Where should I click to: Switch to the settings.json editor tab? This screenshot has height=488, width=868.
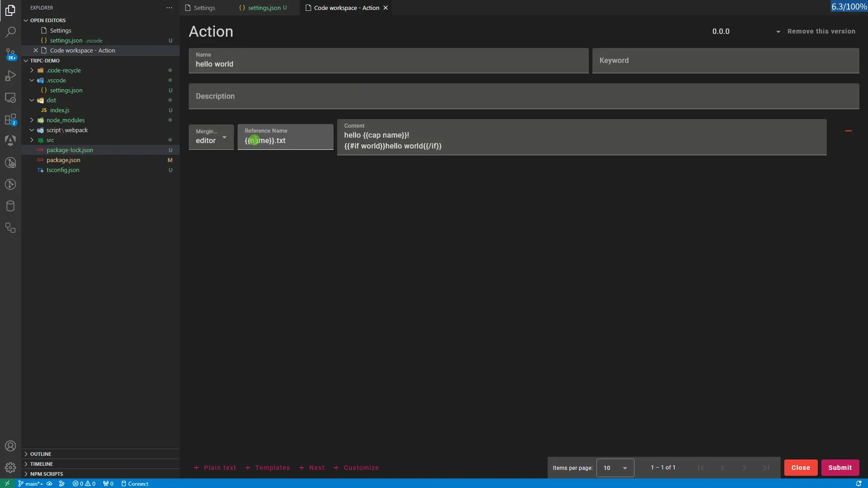(263, 8)
